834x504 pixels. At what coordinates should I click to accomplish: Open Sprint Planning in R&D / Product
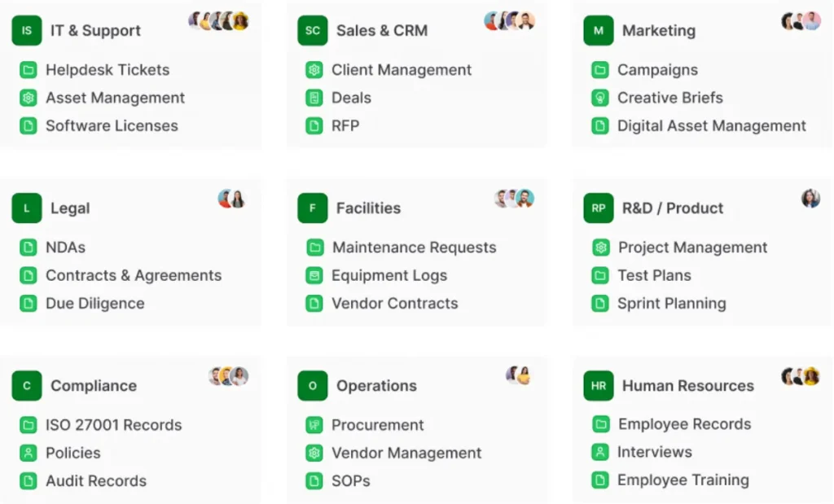pyautogui.click(x=671, y=303)
